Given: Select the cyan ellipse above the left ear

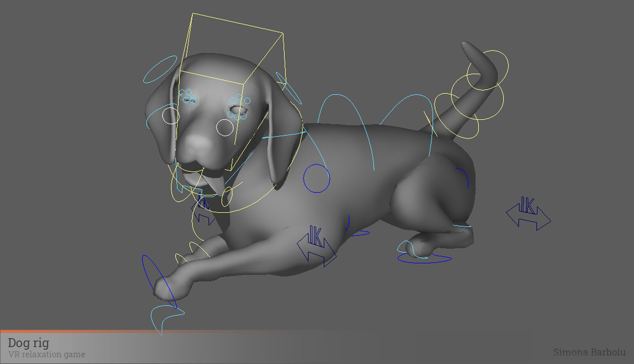Looking at the screenshot, I should click(x=160, y=69).
